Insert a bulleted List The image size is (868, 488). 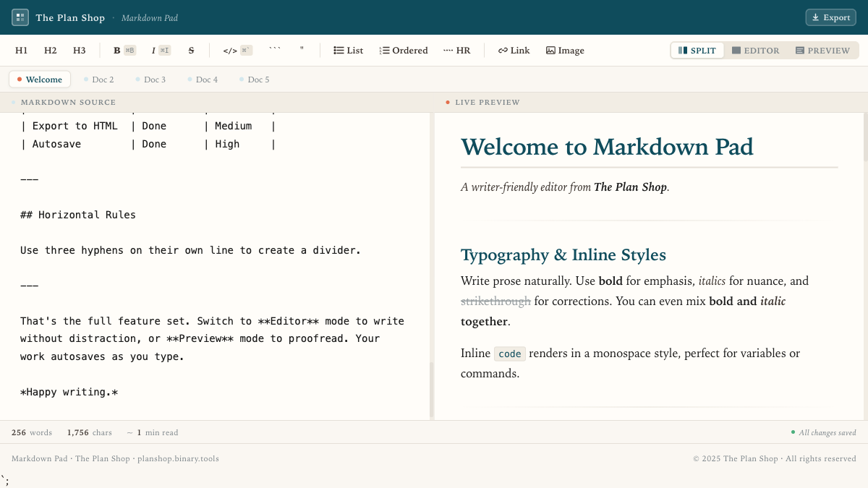[x=349, y=51]
